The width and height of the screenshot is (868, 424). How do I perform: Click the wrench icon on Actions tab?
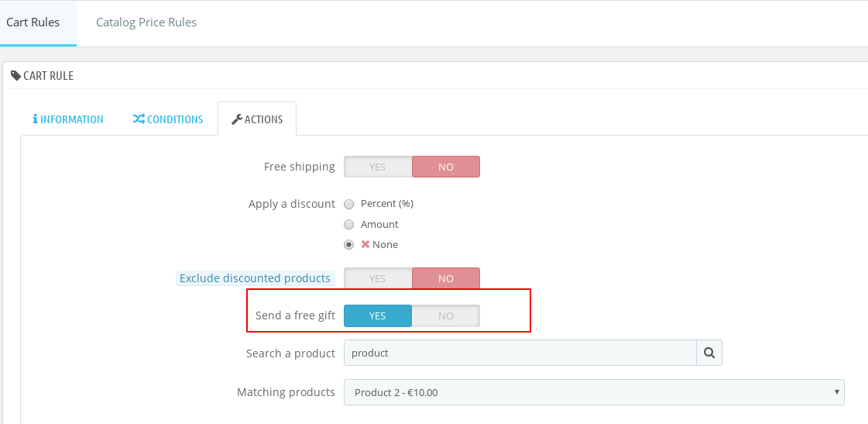(x=237, y=119)
